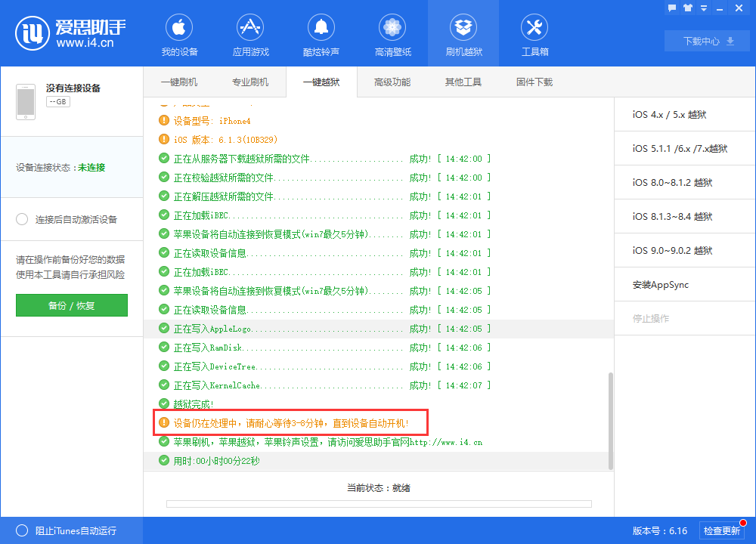
Task: Open the title bar dropdown menu icon
Action: [x=704, y=8]
